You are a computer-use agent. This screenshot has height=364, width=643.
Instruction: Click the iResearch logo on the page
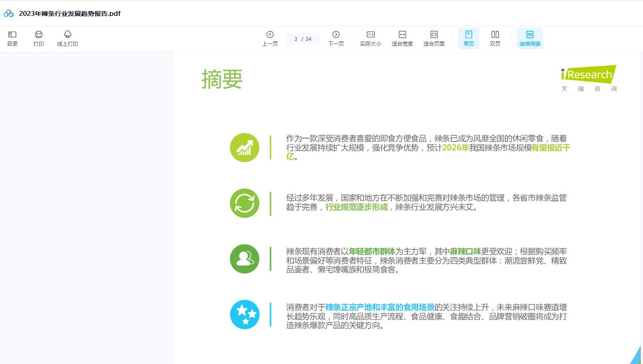[x=589, y=75]
